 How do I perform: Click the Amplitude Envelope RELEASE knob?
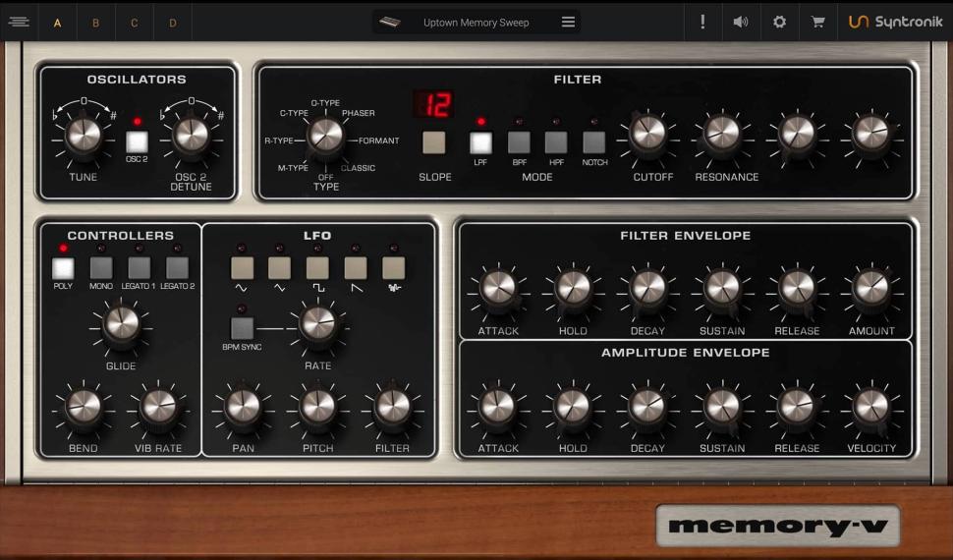[797, 407]
